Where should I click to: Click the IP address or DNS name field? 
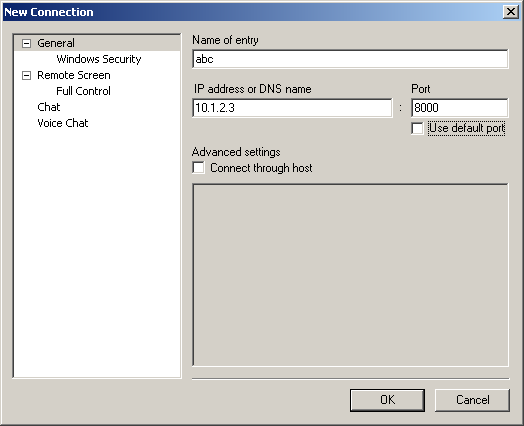tap(292, 108)
